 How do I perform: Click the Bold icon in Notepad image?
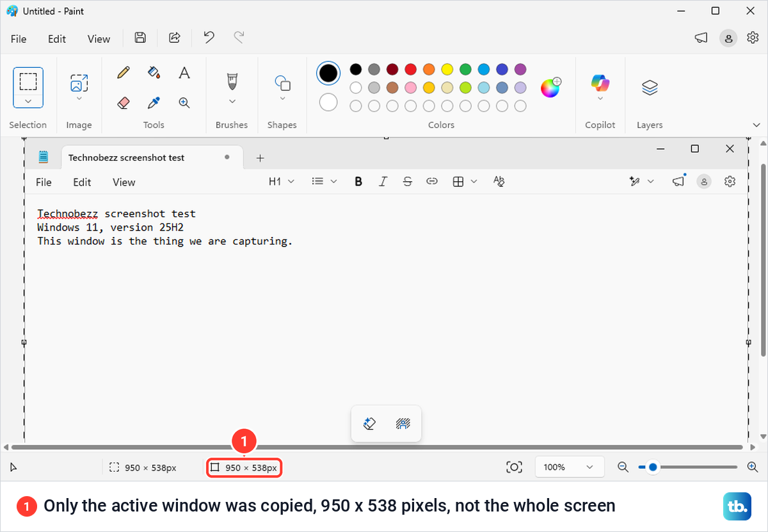click(x=358, y=182)
